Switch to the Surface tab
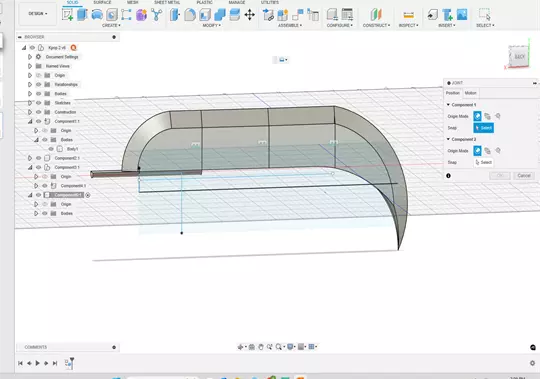Image resolution: width=540 pixels, height=379 pixels. tap(102, 2)
